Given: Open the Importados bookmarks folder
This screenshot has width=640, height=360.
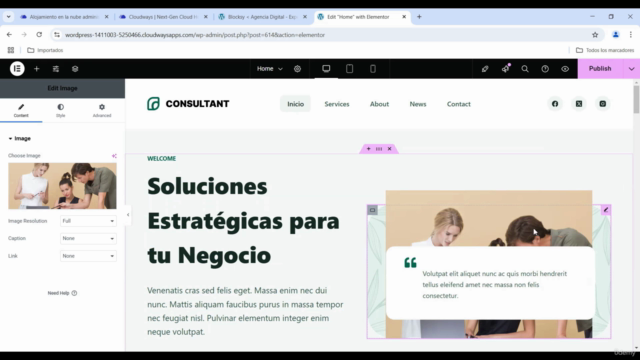Looking at the screenshot, I should (x=45, y=50).
